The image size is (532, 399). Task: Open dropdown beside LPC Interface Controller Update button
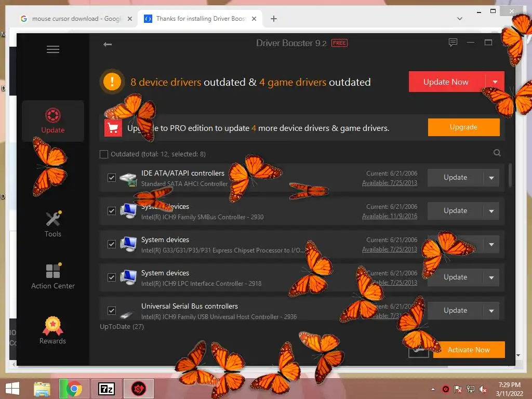point(491,277)
